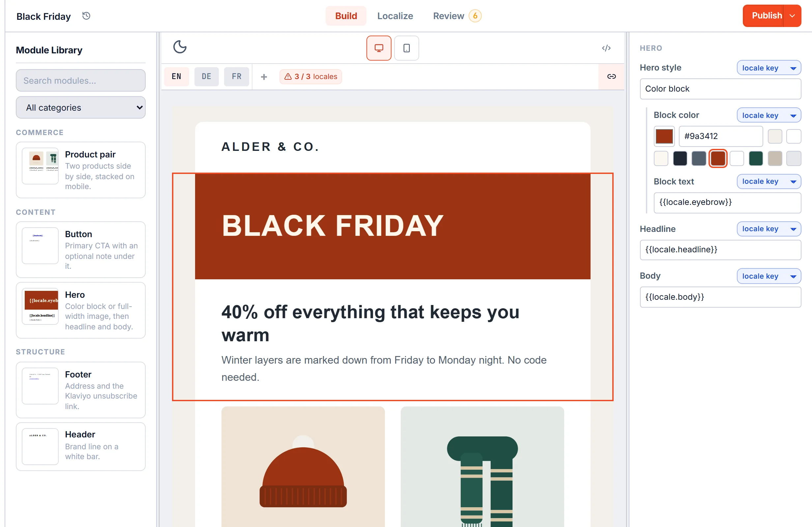Select the DE locale tab
812x527 pixels.
coord(206,76)
